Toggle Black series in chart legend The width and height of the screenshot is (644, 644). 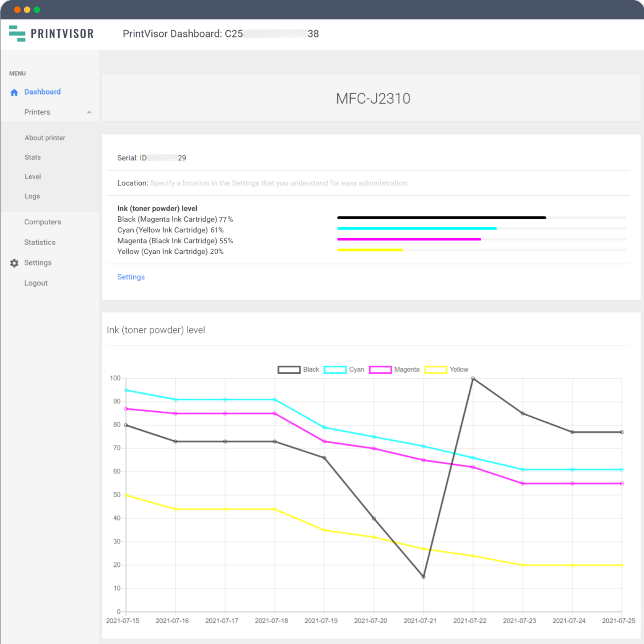(289, 370)
